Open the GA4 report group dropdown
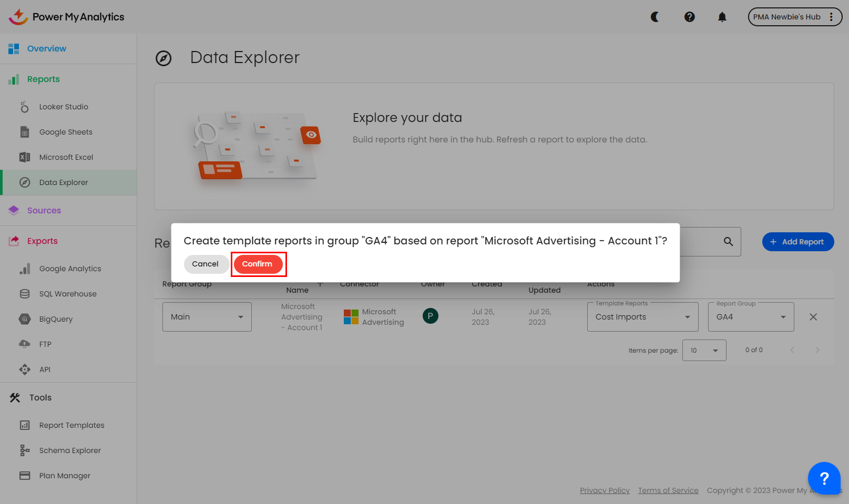 coord(751,317)
